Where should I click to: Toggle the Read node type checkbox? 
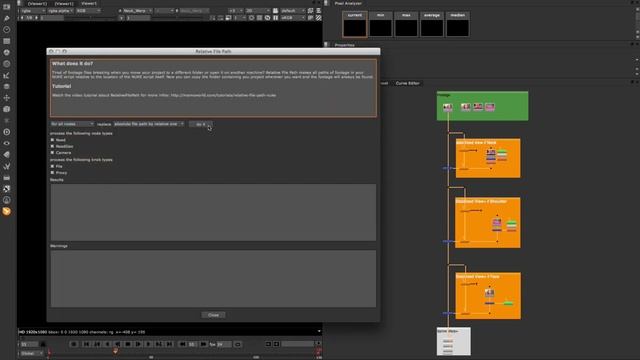click(x=52, y=140)
